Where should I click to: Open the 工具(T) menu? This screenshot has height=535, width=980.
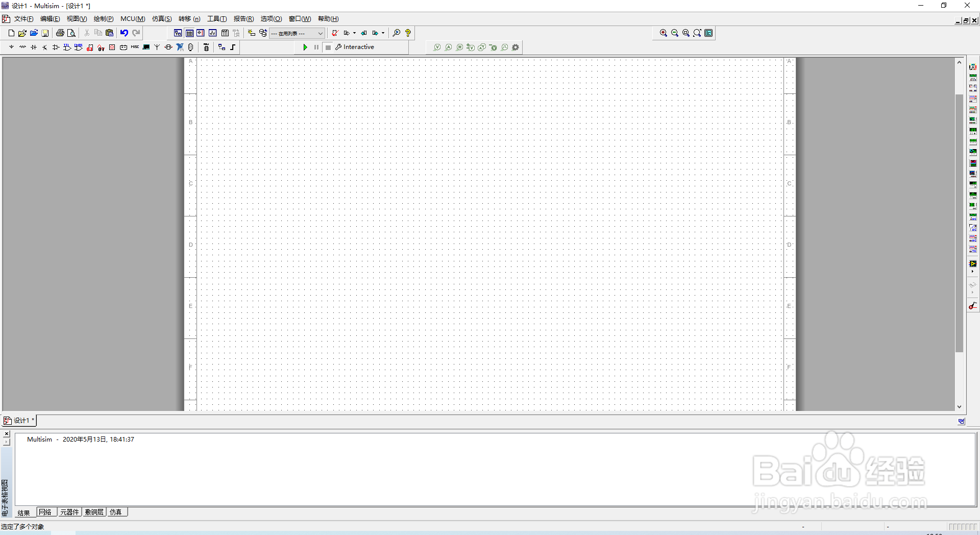point(217,19)
